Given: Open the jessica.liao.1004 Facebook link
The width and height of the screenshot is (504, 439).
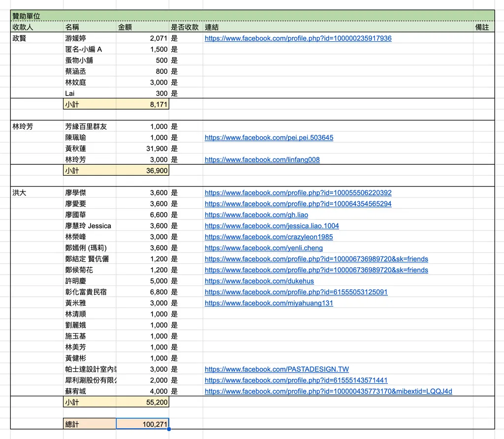Looking at the screenshot, I should tap(272, 226).
